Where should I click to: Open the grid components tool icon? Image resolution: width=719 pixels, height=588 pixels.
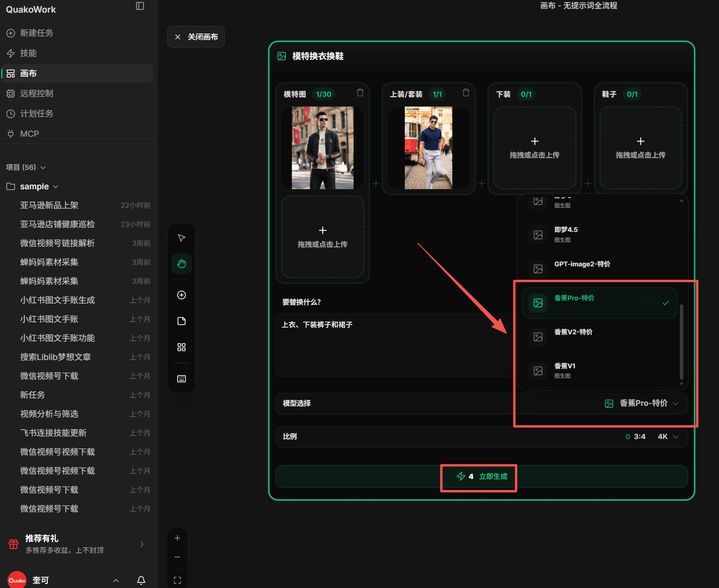[x=182, y=347]
